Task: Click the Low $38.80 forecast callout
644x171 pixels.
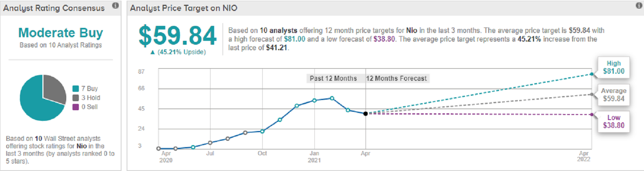Action: click(x=613, y=122)
